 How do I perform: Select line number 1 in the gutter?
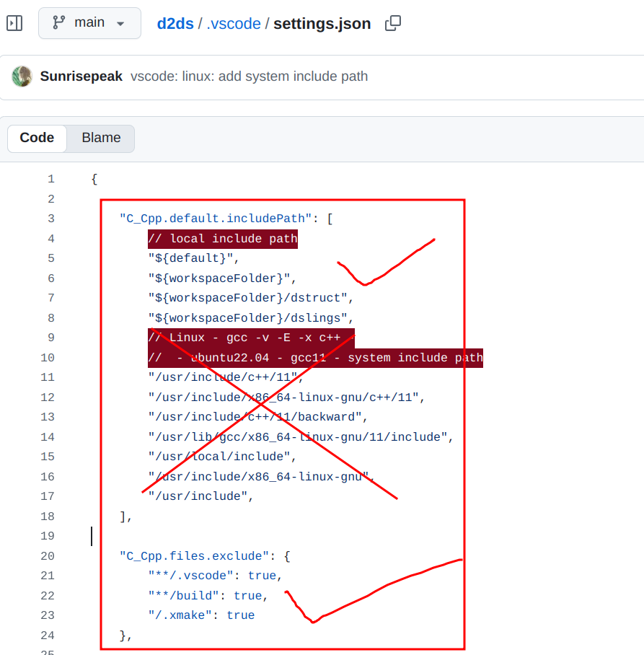point(50,179)
